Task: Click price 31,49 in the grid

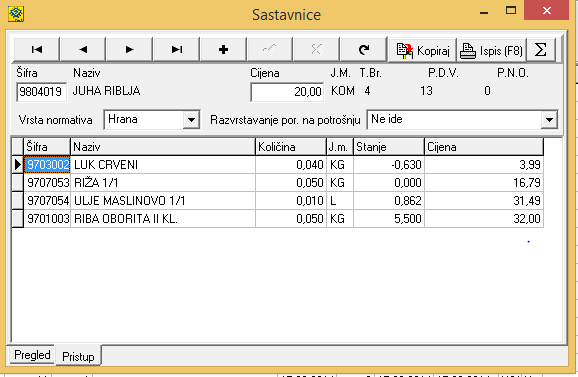Action: point(484,200)
